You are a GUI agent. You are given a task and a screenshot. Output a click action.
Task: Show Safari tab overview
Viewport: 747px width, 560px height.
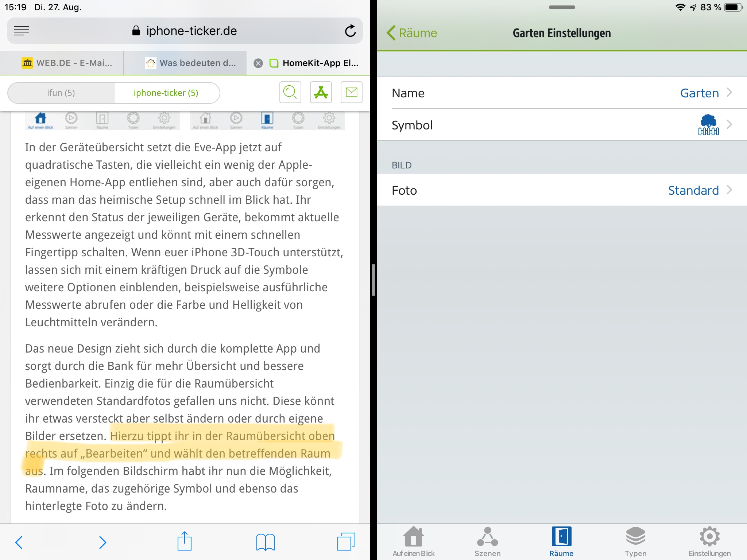click(347, 541)
